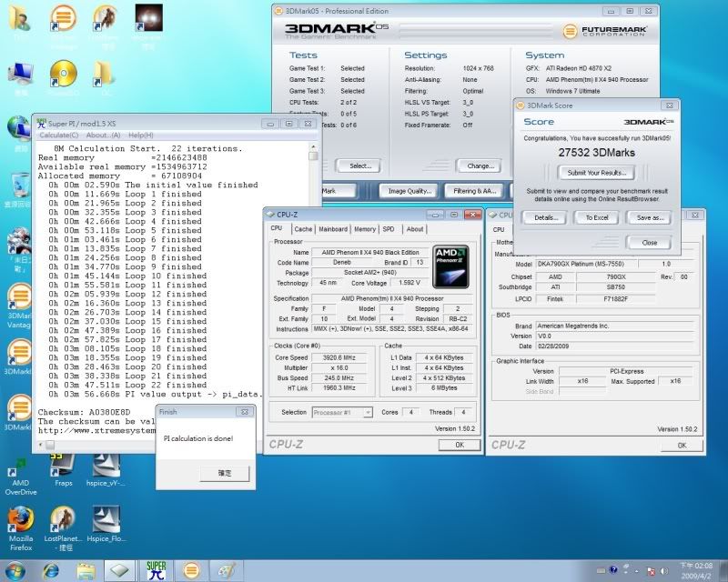This screenshot has height=582, width=728.
Task: Select the Hspice_Flo desktop icon
Action: (106, 525)
